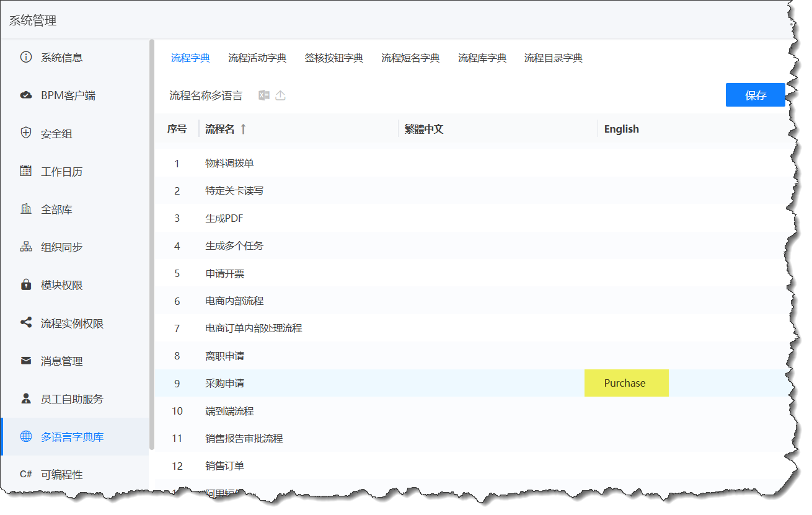Viewport: 812px width, 515px height.
Task: Click the C# icon for 可编程性
Action: tap(25, 474)
